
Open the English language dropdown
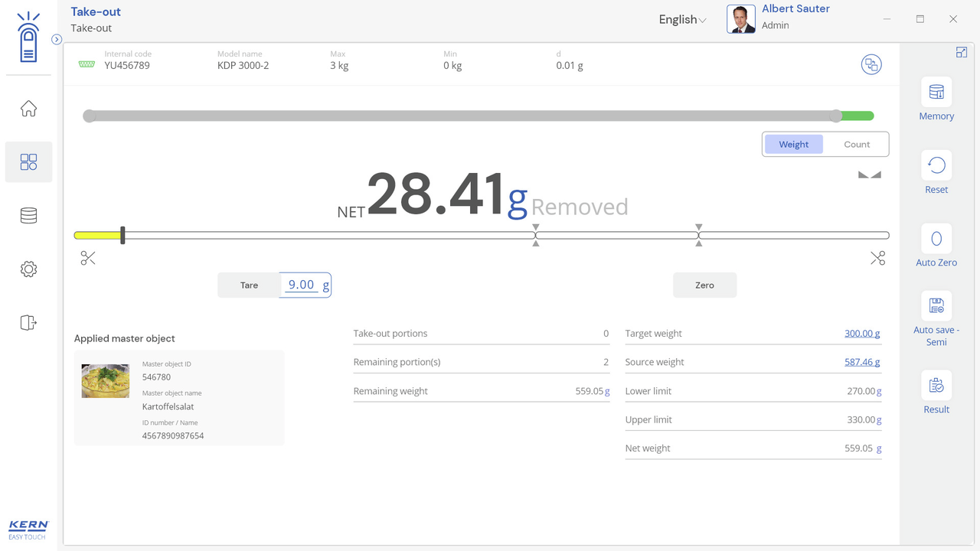pyautogui.click(x=681, y=20)
